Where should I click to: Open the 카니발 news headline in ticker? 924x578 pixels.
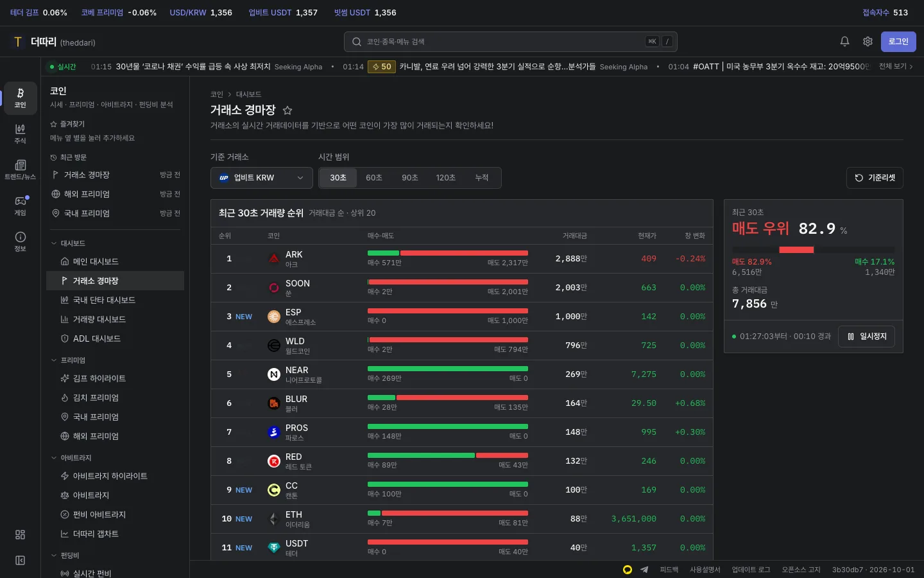497,67
